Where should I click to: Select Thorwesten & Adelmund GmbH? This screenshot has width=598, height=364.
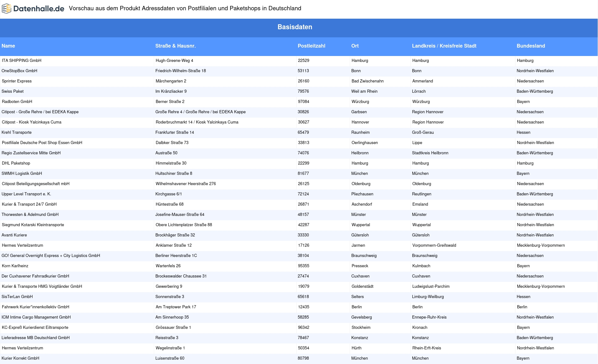click(x=30, y=214)
